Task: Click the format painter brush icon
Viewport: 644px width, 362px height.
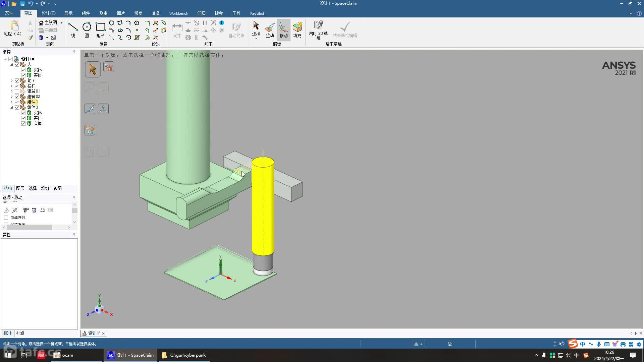Action: [30, 38]
